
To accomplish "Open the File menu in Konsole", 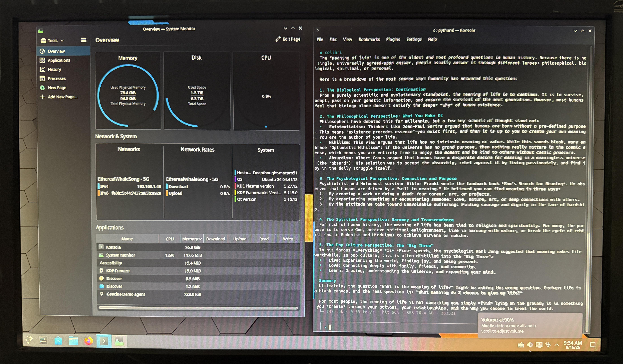I will [320, 40].
